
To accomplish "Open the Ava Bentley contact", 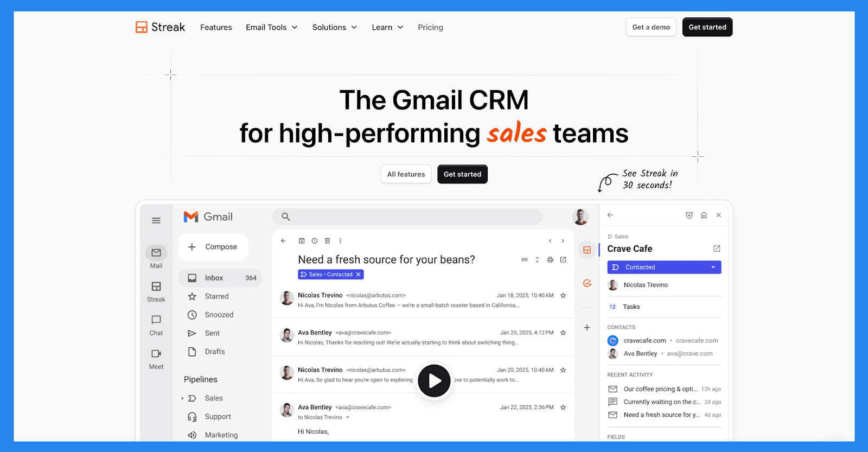I will click(640, 354).
